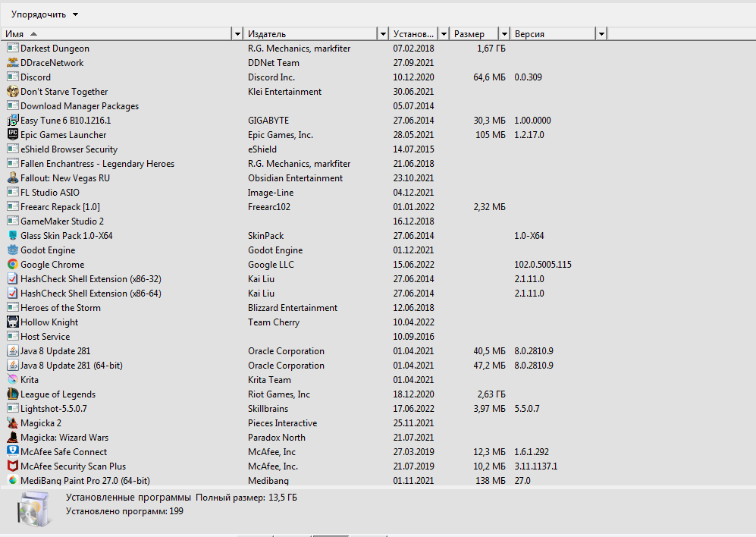Click install date 15.06.2022
The image size is (756, 537).
click(x=414, y=265)
